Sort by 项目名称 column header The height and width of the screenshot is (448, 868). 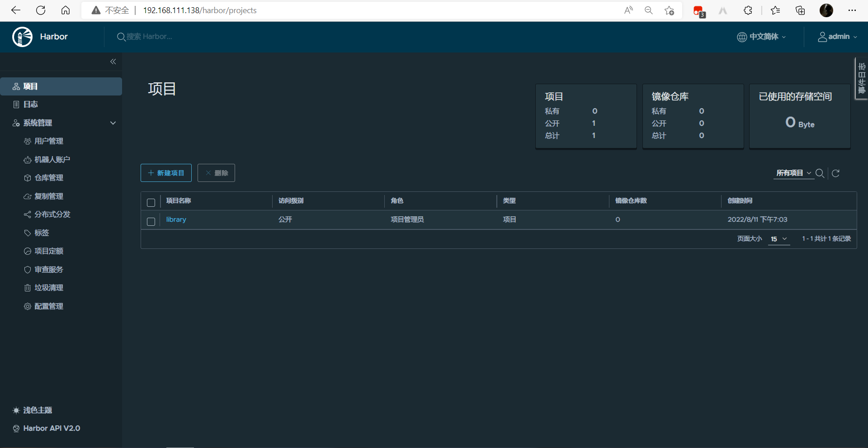179,200
